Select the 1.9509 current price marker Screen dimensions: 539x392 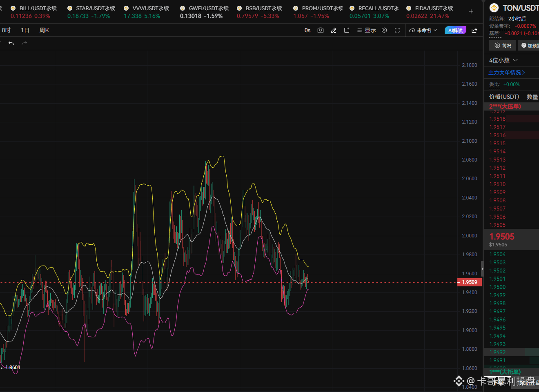[470, 282]
